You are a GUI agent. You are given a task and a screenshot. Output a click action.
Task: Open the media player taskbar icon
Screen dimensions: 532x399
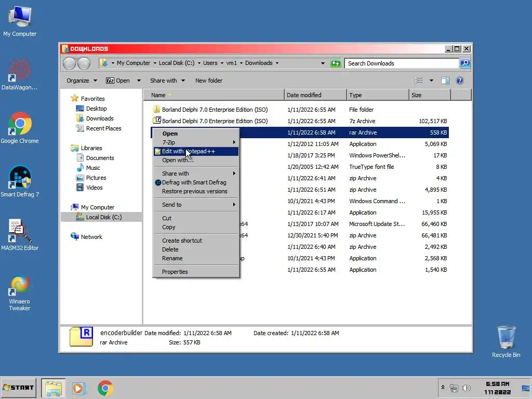click(79, 388)
